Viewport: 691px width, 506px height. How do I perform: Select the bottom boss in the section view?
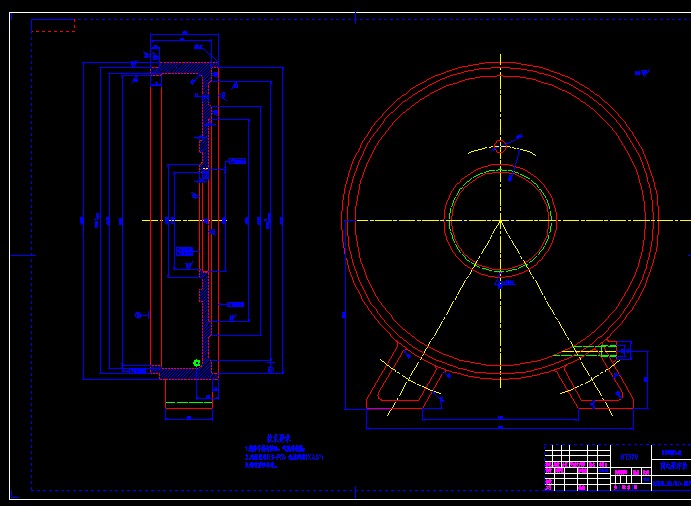click(x=189, y=394)
